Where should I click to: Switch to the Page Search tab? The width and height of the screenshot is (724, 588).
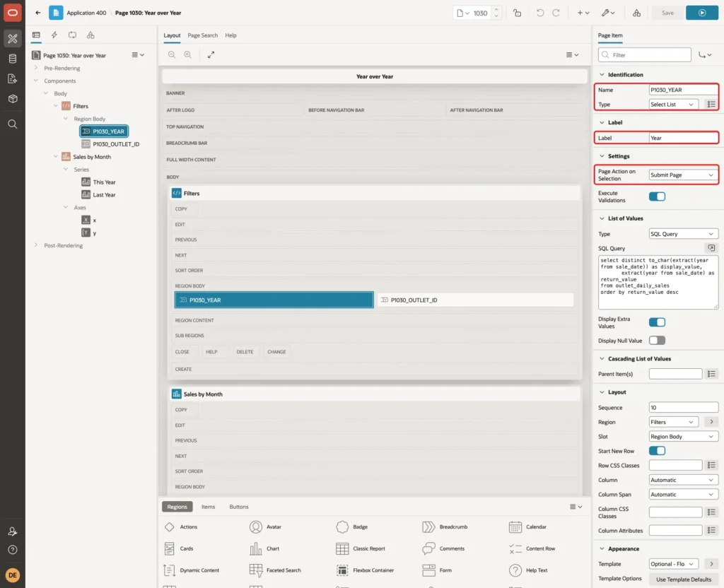pos(202,35)
